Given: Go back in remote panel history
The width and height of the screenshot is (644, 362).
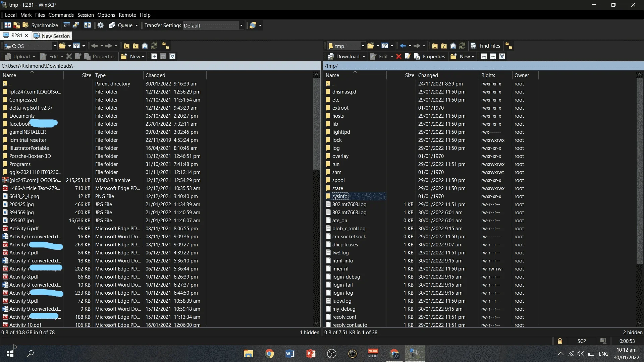Looking at the screenshot, I should coord(403,46).
